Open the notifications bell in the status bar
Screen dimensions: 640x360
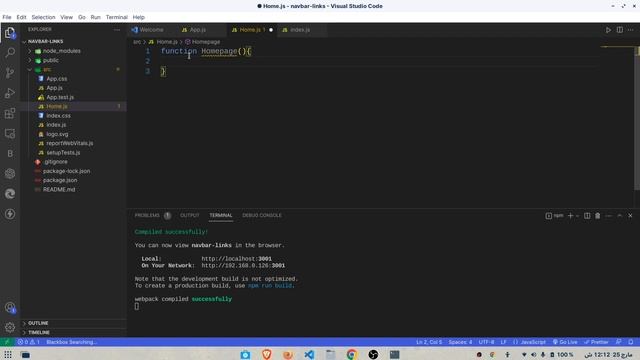(x=631, y=342)
